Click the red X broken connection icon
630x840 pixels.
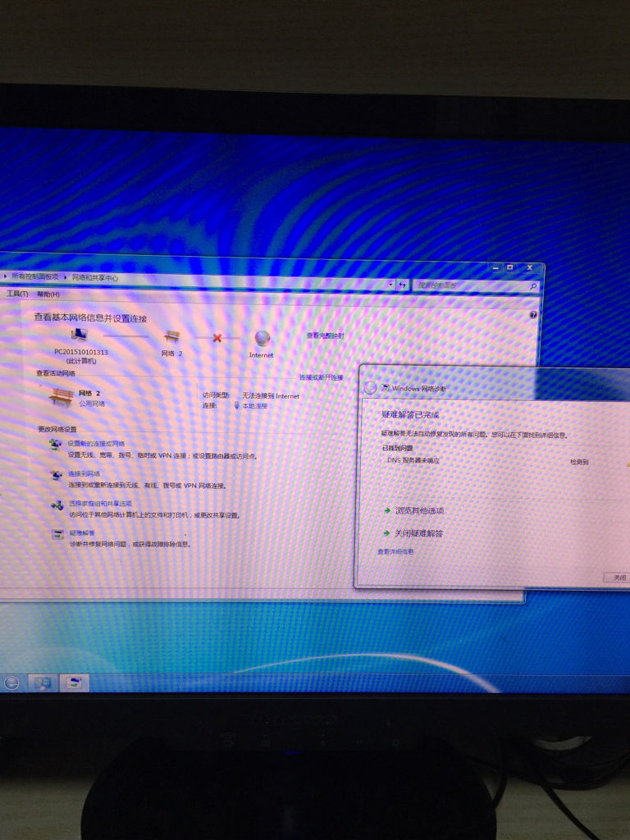217,338
